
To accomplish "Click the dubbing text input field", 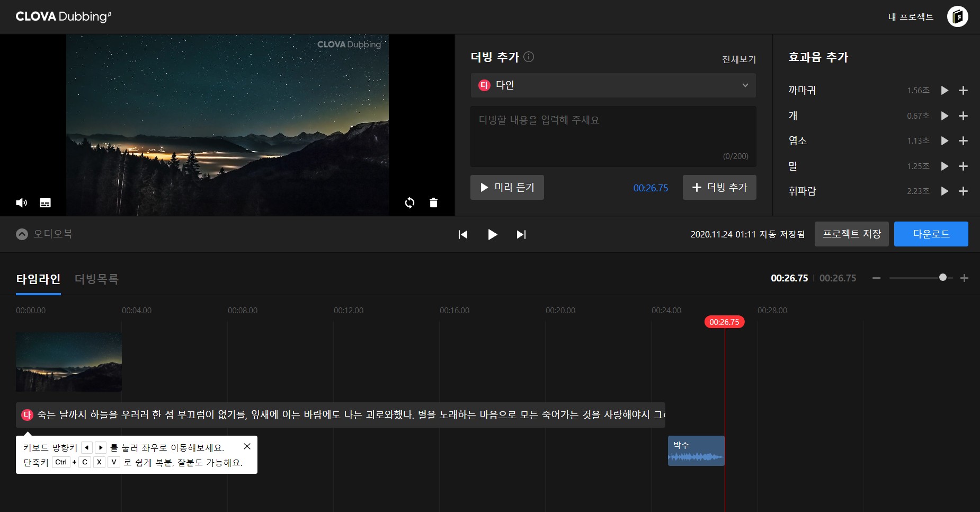I will (x=613, y=136).
